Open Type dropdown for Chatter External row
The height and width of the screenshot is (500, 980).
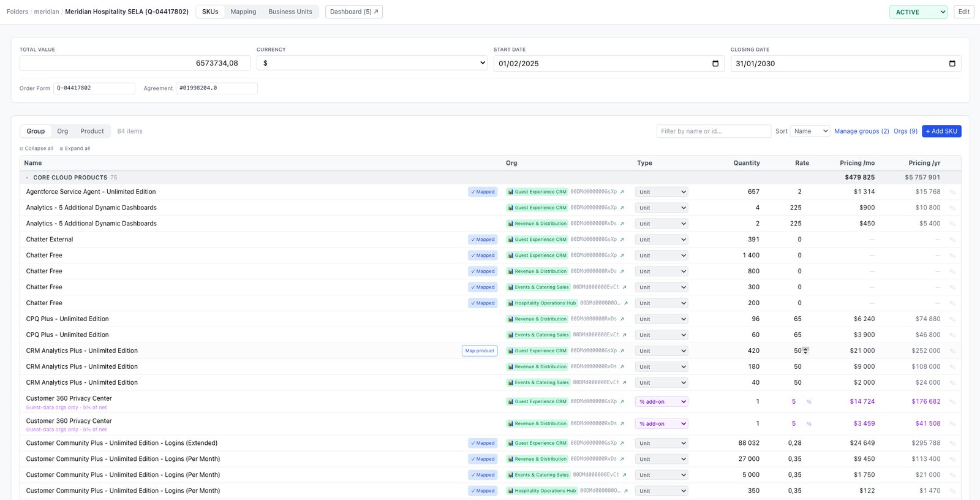pyautogui.click(x=661, y=240)
